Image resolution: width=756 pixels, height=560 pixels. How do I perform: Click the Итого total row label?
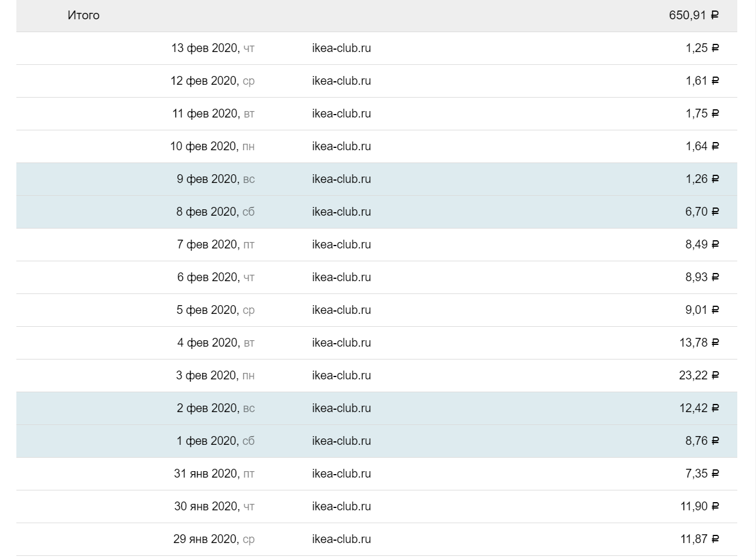84,15
